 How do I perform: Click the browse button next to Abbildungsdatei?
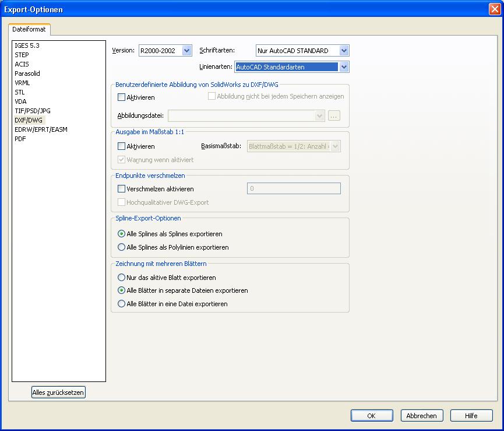click(334, 116)
